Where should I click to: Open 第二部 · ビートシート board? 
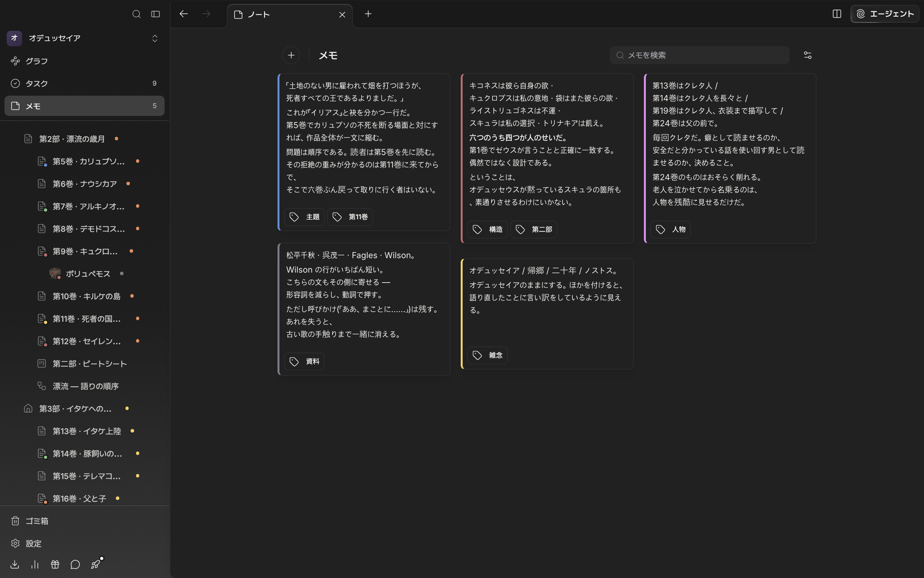point(90,364)
